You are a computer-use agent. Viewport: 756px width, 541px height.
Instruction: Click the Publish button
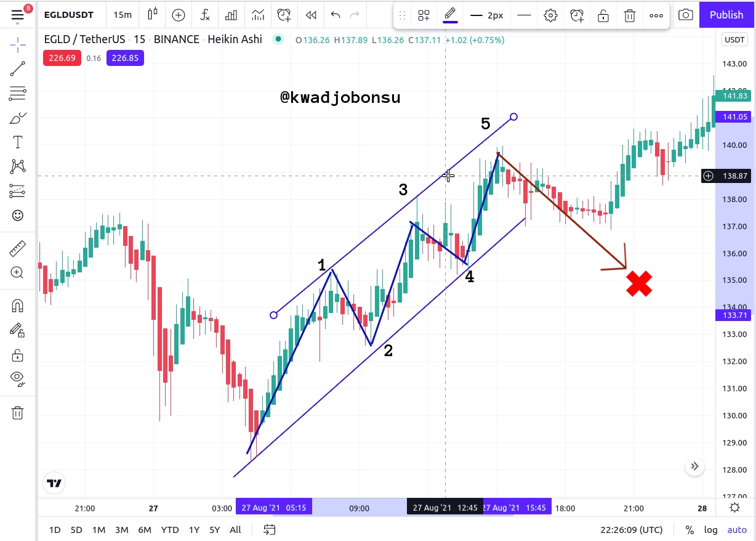(x=726, y=15)
